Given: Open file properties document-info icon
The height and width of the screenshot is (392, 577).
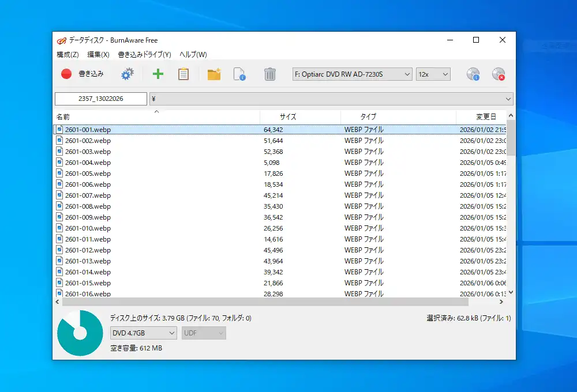Looking at the screenshot, I should point(239,74).
